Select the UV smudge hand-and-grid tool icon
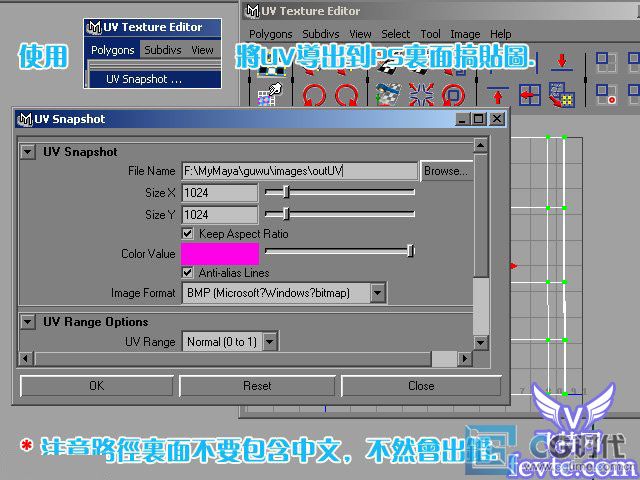Viewport: 640px width, 480px height. coord(270,94)
